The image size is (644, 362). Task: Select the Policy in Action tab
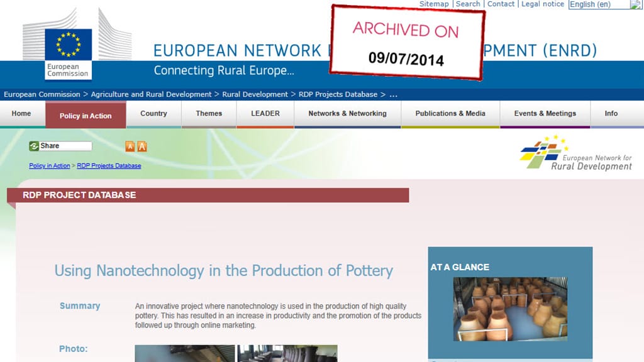point(86,116)
